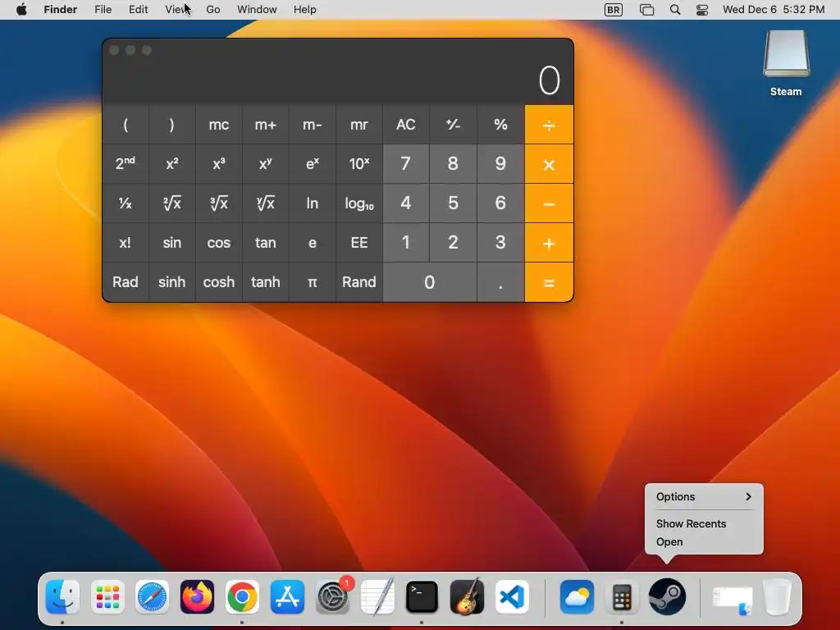Click the x squared key
The image size is (840, 630).
click(172, 163)
